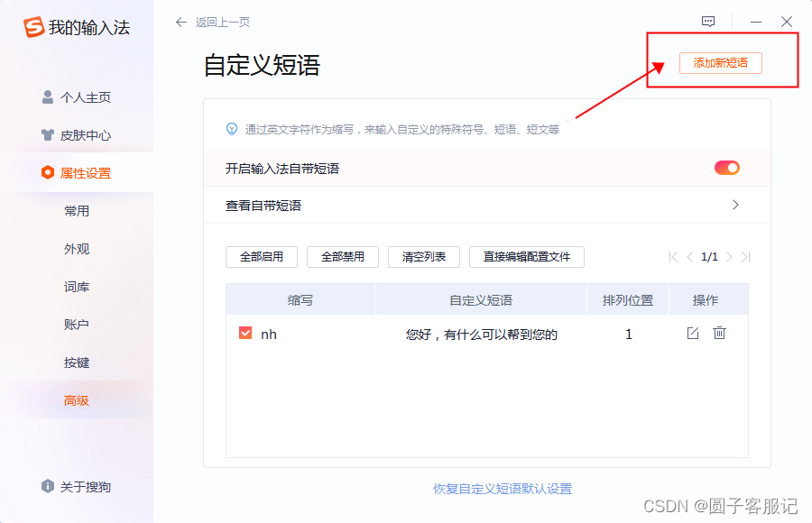Open 个人主页 in sidebar
The image size is (812, 523).
(x=77, y=97)
